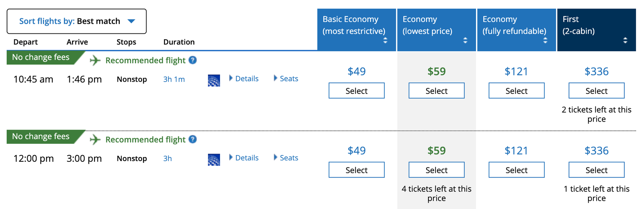Open the help tooltip beside second Recommended flight label
Screen dimensions: 644x209
(193, 140)
